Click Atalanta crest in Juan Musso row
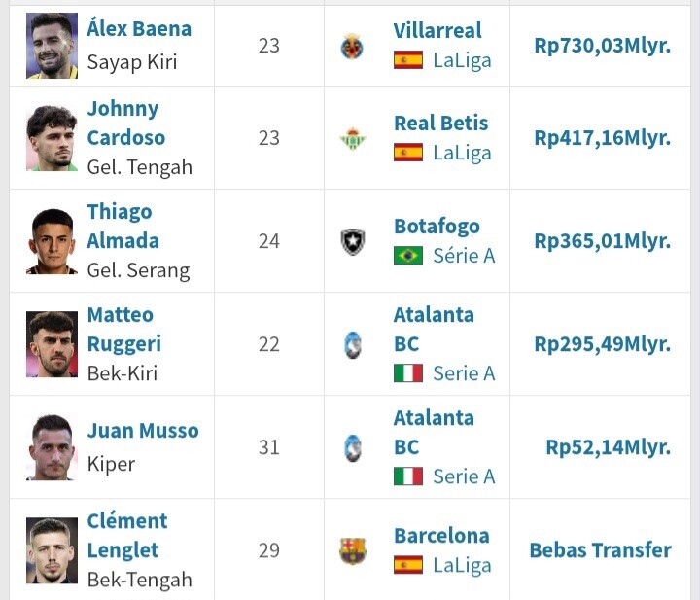Image resolution: width=700 pixels, height=600 pixels. point(353,447)
